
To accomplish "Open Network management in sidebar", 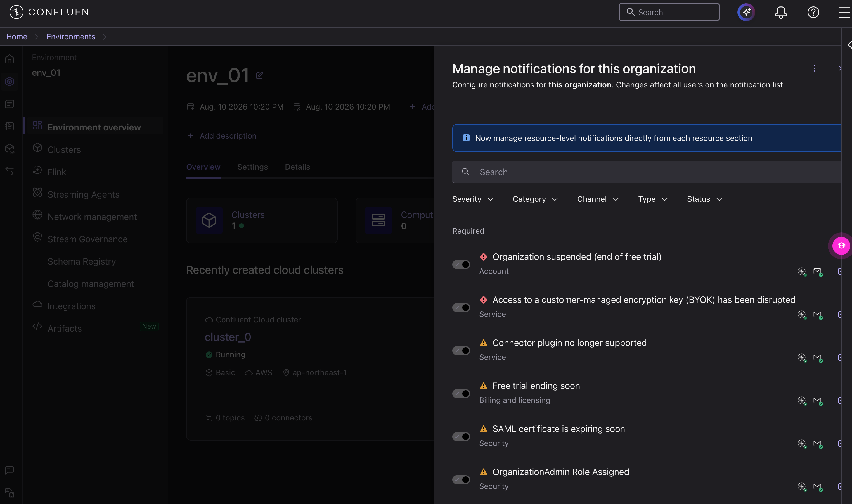I will coord(92,217).
